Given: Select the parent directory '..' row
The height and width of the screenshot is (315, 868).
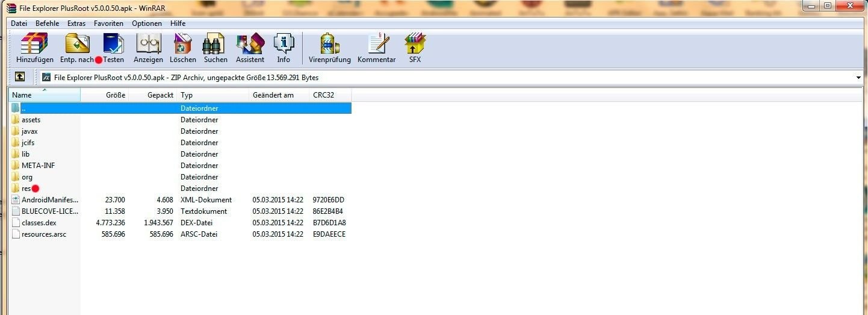Looking at the screenshot, I should coord(181,108).
